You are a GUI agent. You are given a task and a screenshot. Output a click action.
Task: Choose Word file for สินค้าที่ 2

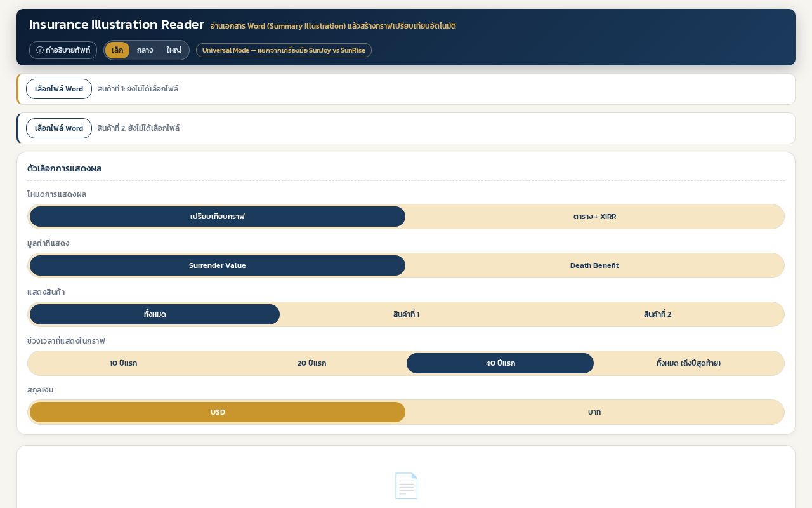pyautogui.click(x=59, y=128)
